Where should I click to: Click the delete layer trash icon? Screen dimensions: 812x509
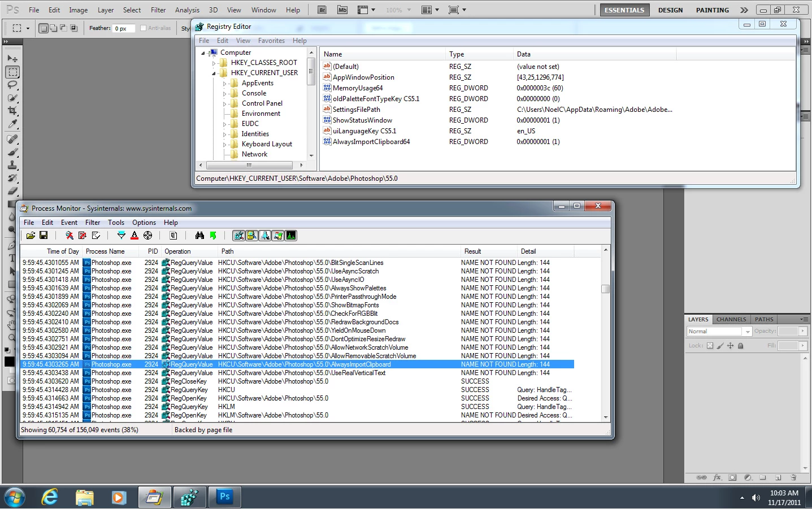pos(793,477)
